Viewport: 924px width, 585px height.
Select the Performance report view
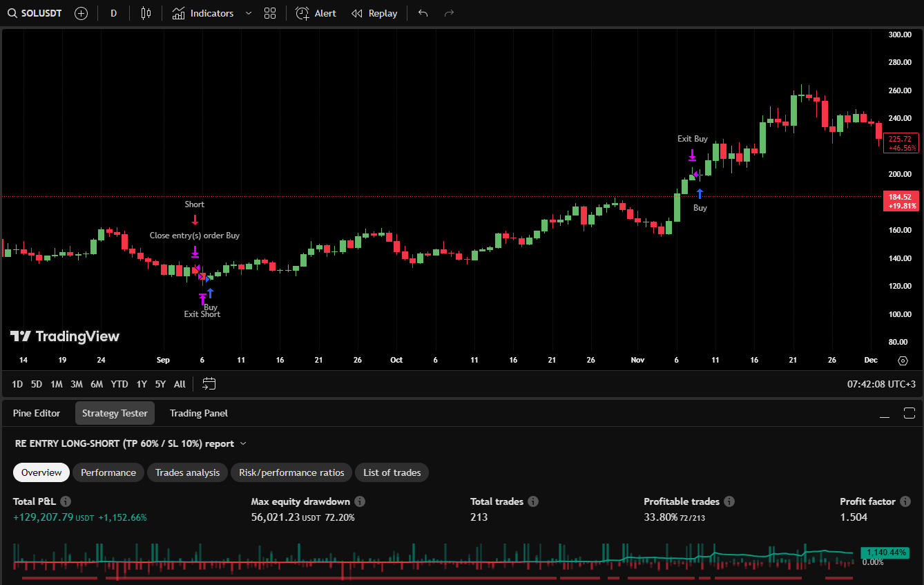click(108, 472)
